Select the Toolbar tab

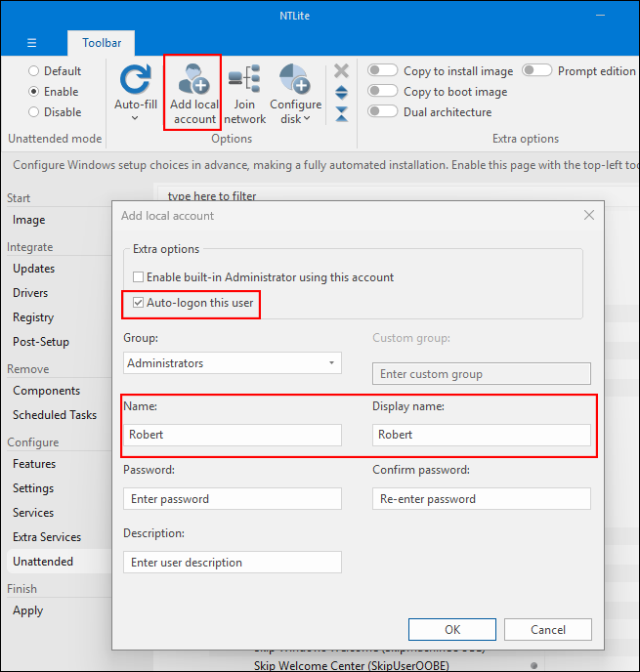click(101, 43)
